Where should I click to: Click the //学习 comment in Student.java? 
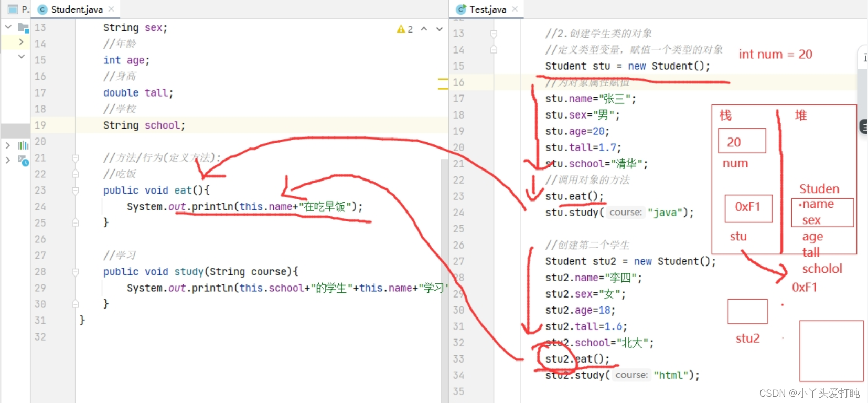point(120,256)
